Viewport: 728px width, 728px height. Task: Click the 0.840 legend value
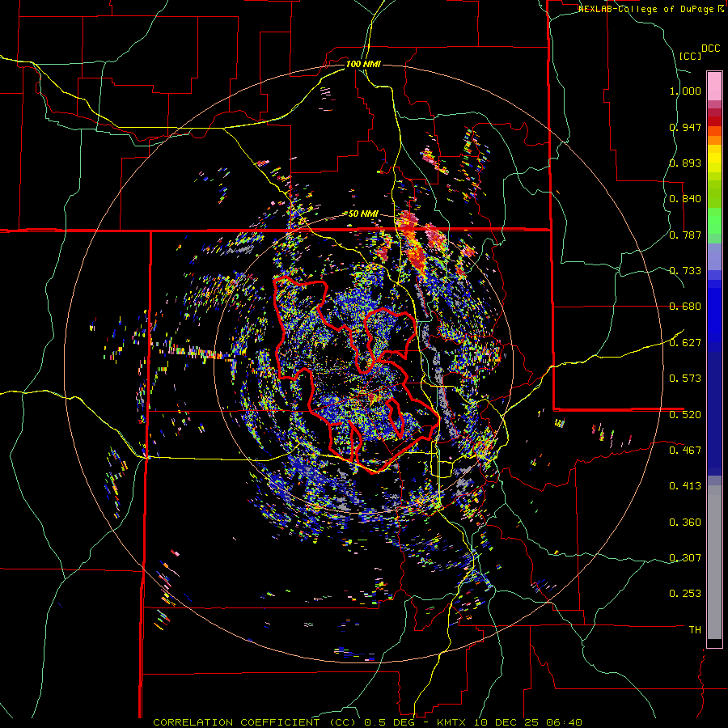(x=685, y=199)
